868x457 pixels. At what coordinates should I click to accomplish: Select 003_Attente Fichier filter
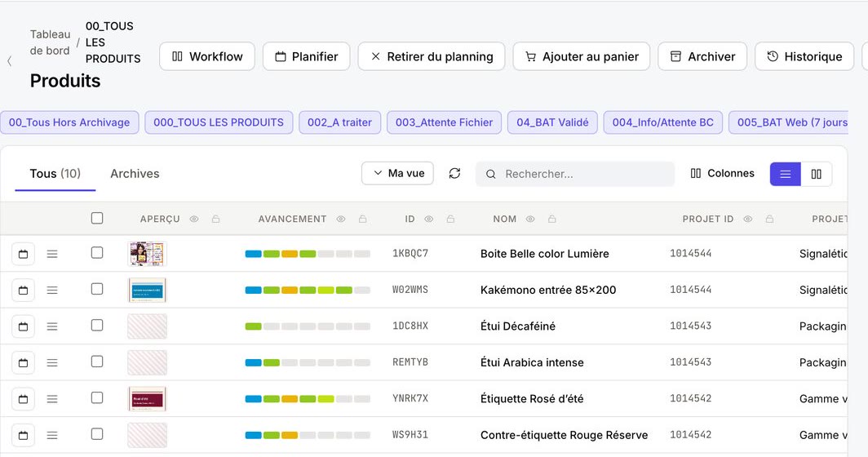(x=444, y=122)
